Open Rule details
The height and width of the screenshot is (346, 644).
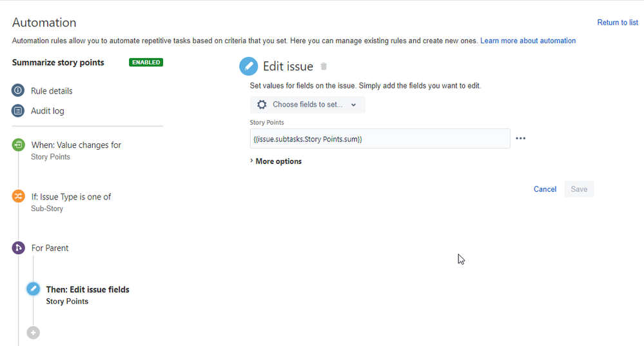52,91
